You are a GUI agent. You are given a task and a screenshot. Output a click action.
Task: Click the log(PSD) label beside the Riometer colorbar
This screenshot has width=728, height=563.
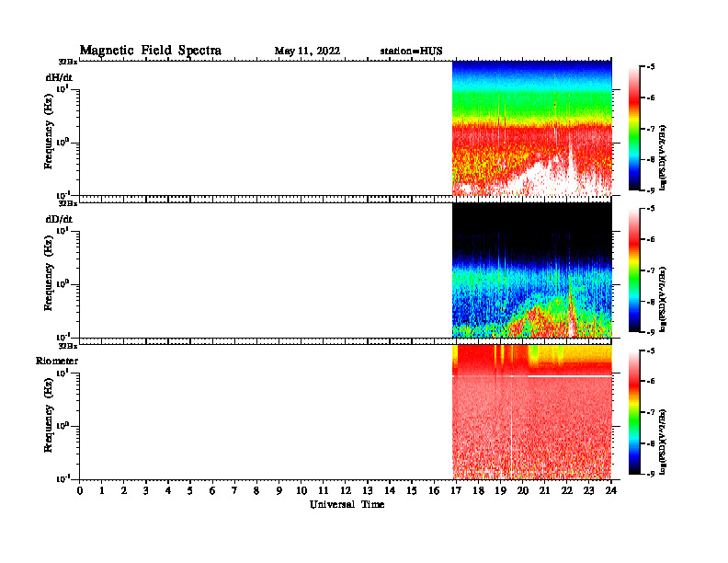[663, 442]
